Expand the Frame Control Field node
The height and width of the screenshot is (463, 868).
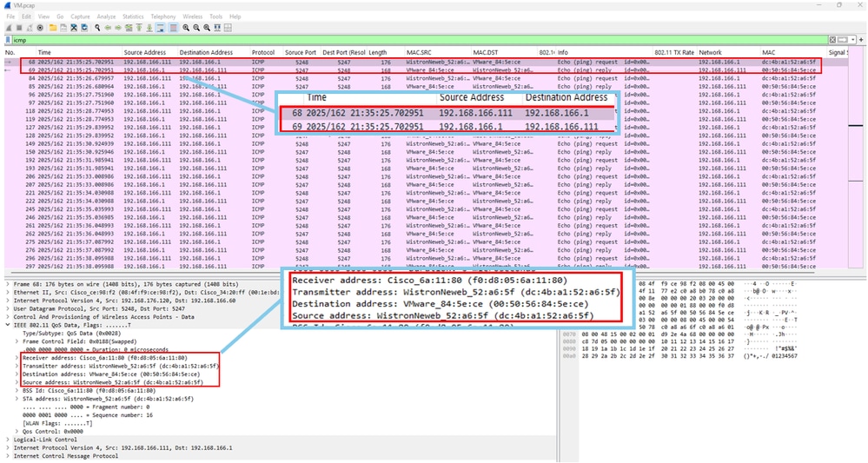17,341
